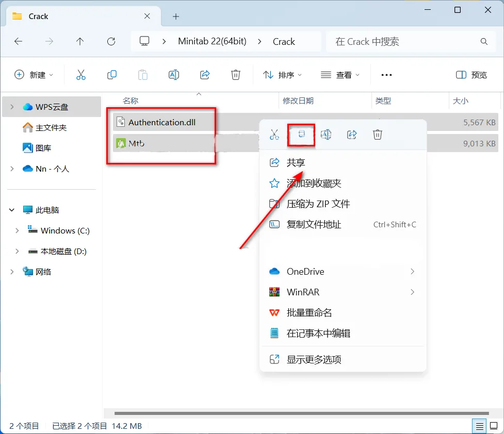
Task: Open the OneDrive submenu
Action: (x=343, y=272)
